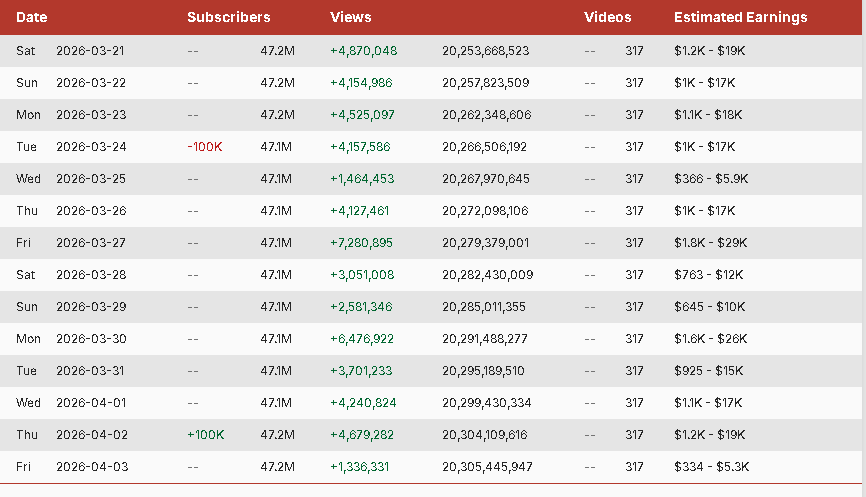Click the Views column header

351,17
